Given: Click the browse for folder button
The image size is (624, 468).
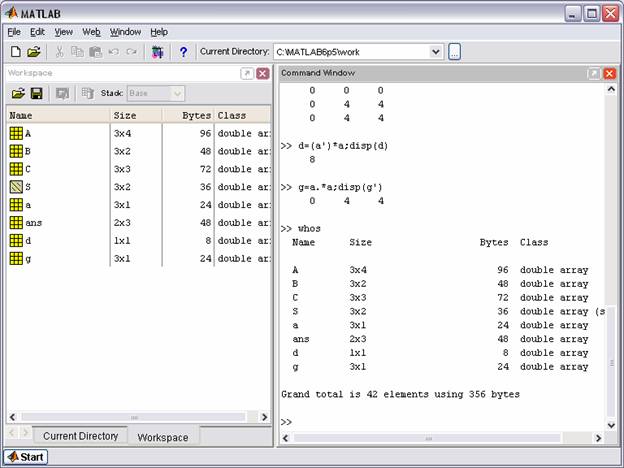Looking at the screenshot, I should pos(454,52).
